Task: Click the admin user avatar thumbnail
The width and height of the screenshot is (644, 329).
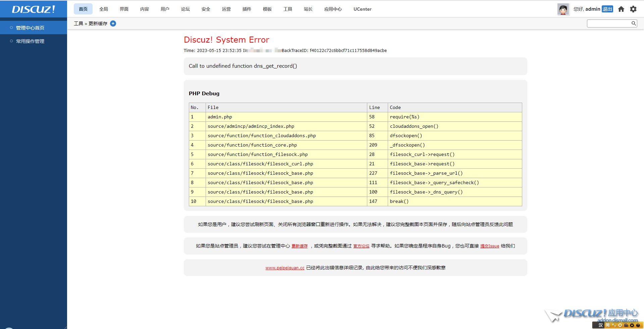Action: coord(563,9)
